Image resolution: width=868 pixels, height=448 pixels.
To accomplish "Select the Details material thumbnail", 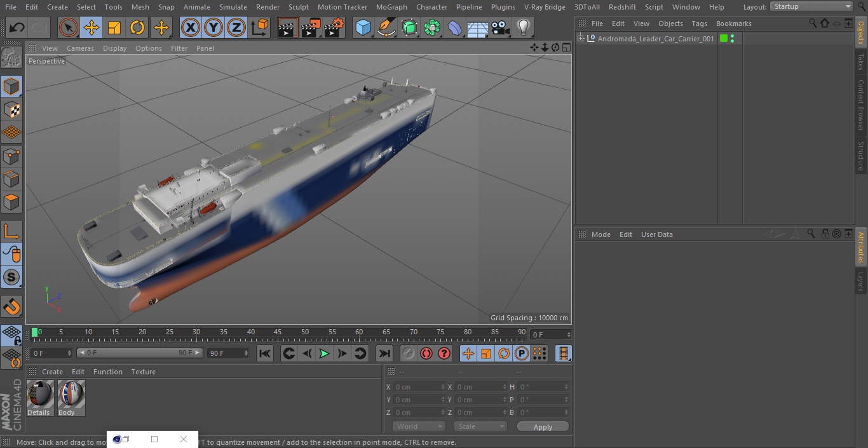I will [x=40, y=398].
